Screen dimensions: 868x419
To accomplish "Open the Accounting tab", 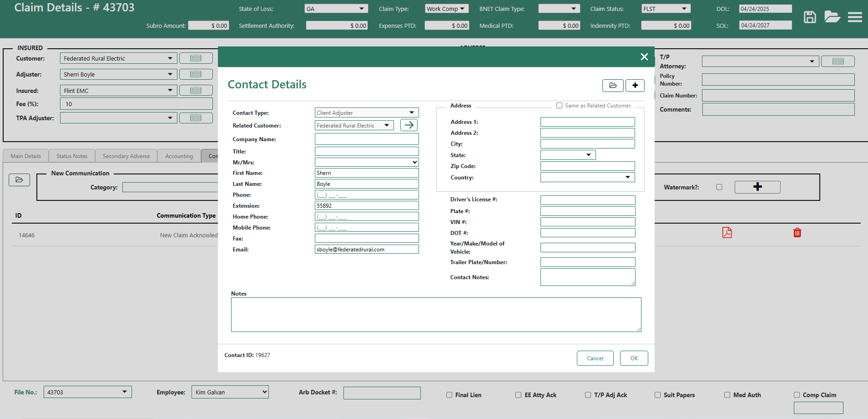I will (179, 156).
